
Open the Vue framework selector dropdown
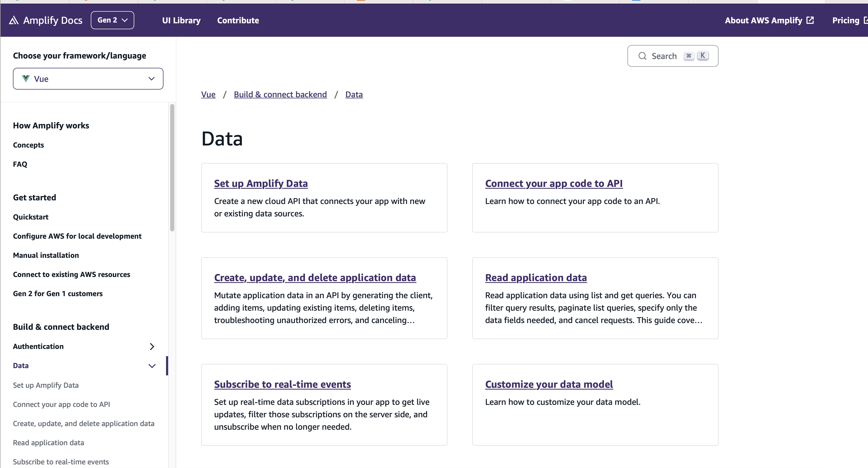tap(88, 79)
